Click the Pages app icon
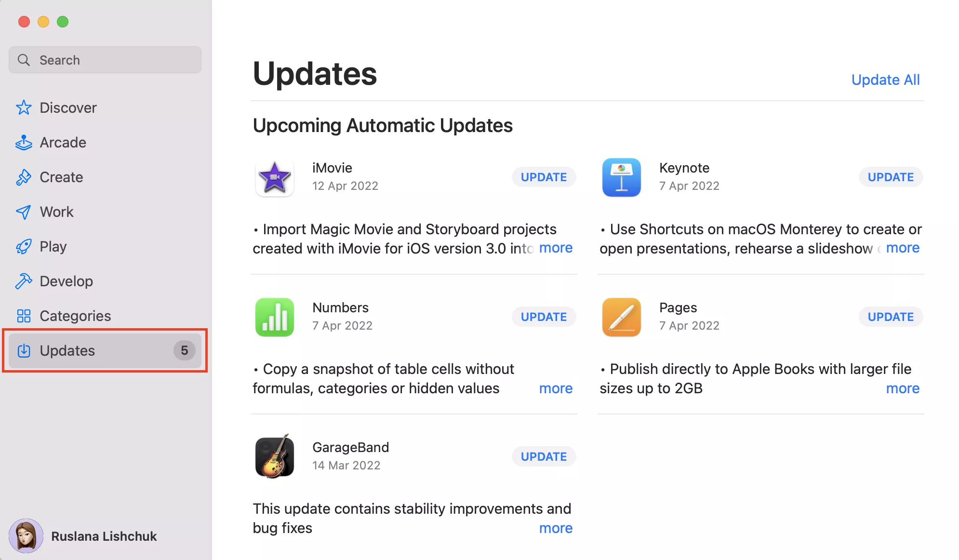 pos(620,316)
